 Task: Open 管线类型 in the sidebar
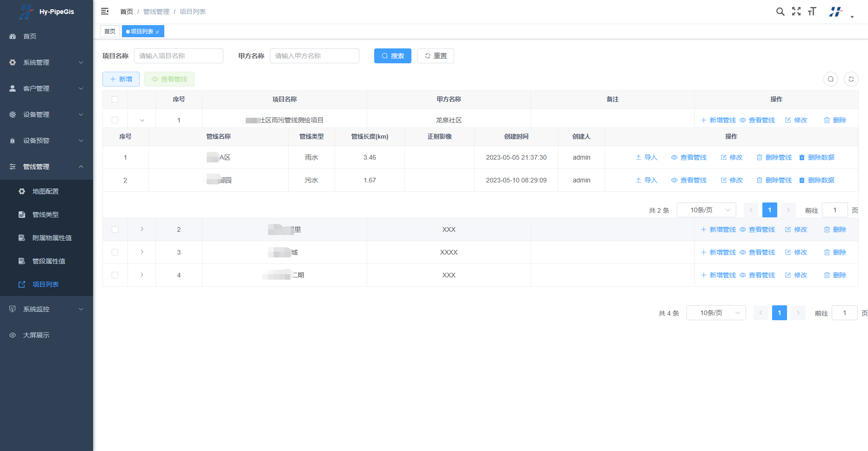pos(46,215)
